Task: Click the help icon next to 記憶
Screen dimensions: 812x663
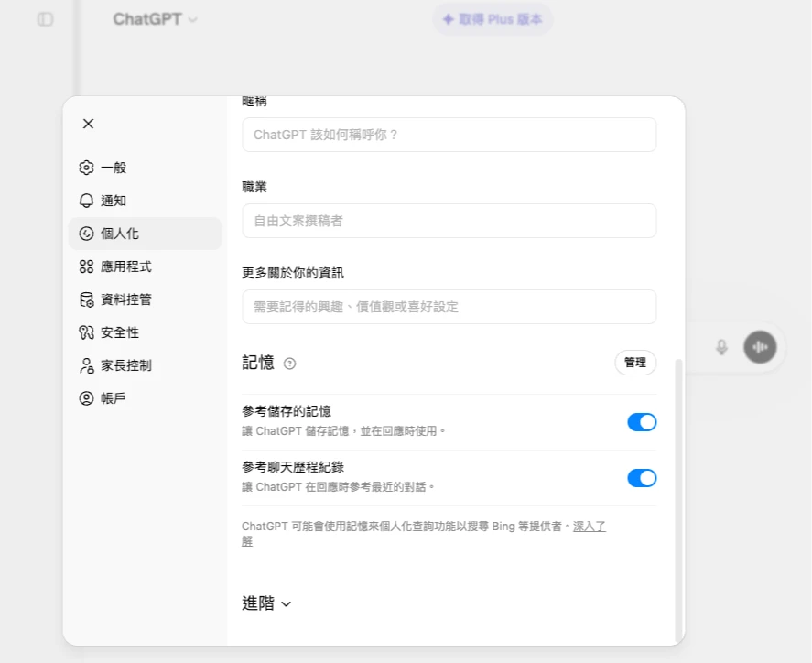Action: click(290, 364)
